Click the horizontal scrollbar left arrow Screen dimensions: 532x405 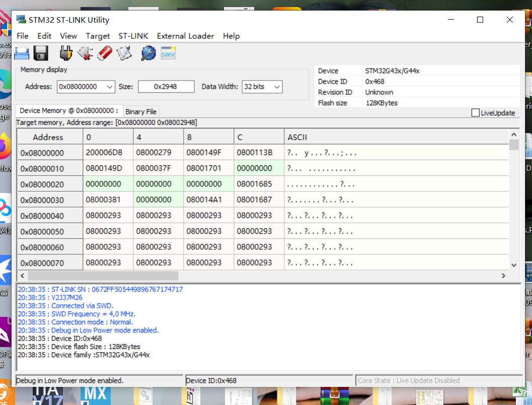(x=22, y=276)
